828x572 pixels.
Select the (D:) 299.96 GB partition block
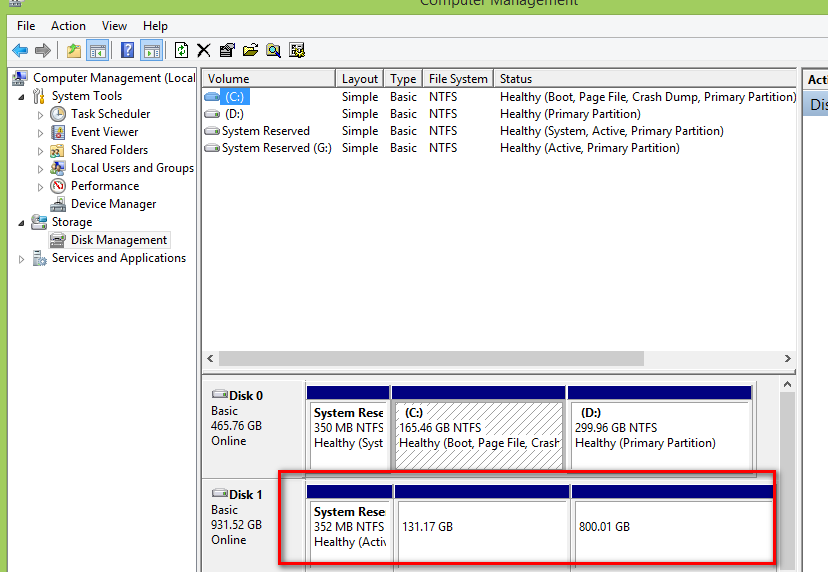(x=660, y=428)
